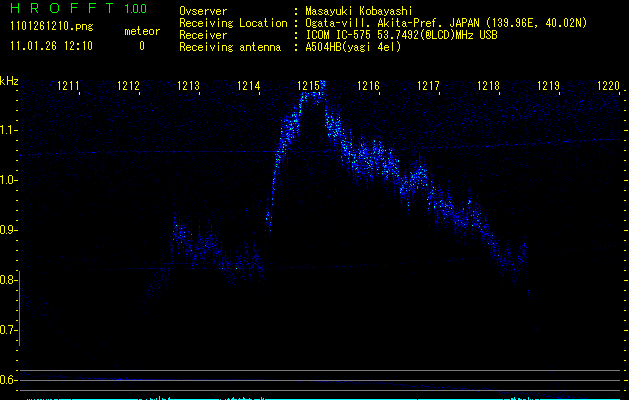Pick the 1218 time axis marker
The height and width of the screenshot is (400, 629).
(489, 87)
